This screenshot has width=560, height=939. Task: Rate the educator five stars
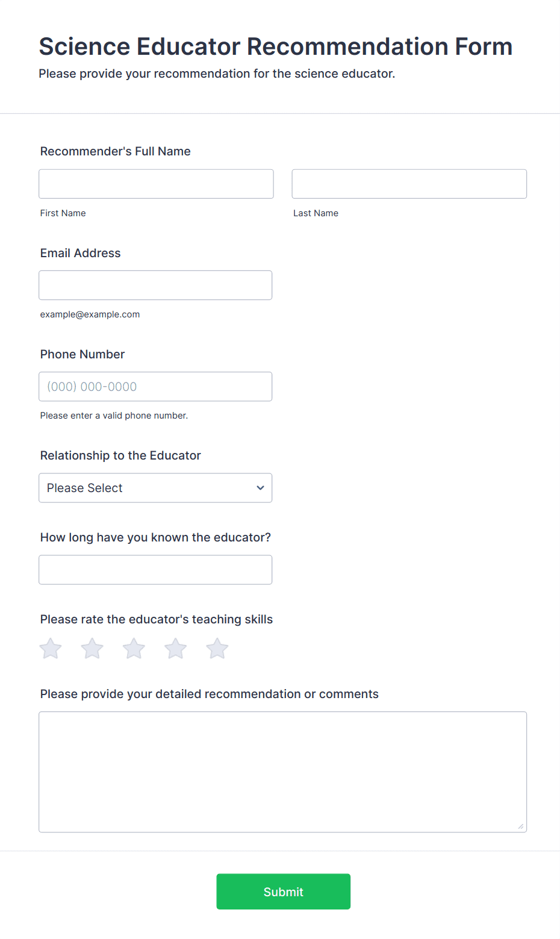pyautogui.click(x=217, y=649)
